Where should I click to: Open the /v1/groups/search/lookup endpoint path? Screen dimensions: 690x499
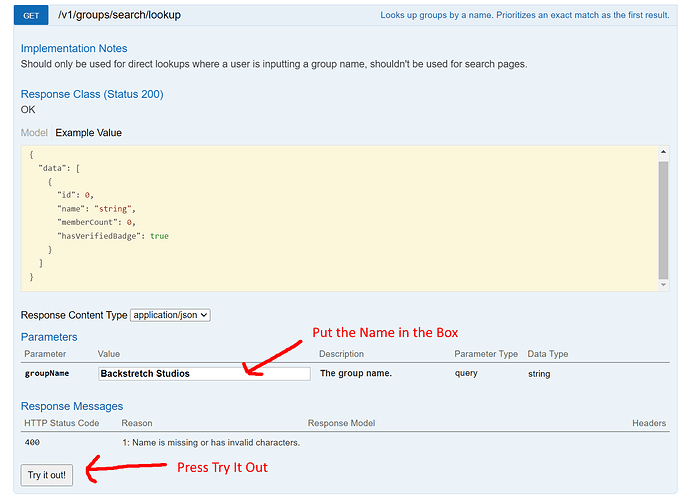(x=119, y=15)
